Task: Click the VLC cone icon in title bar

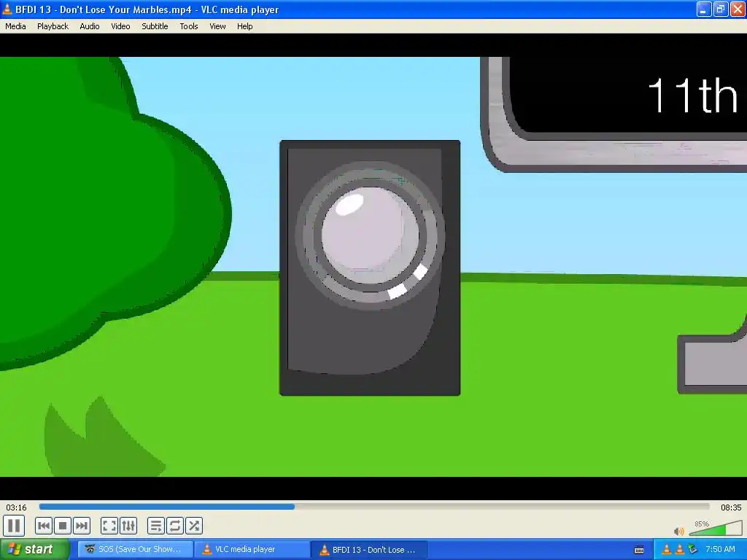Action: 7,9
